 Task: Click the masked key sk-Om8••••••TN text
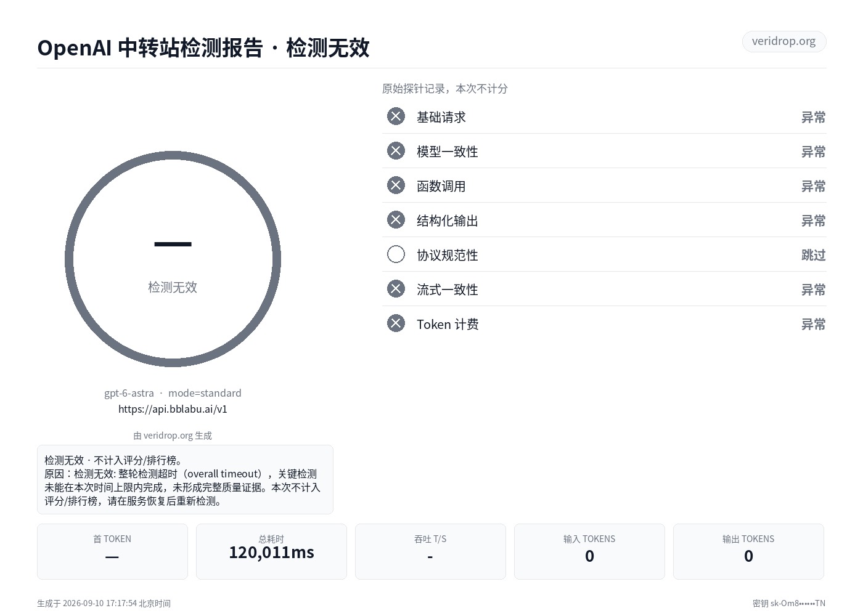[x=789, y=604]
